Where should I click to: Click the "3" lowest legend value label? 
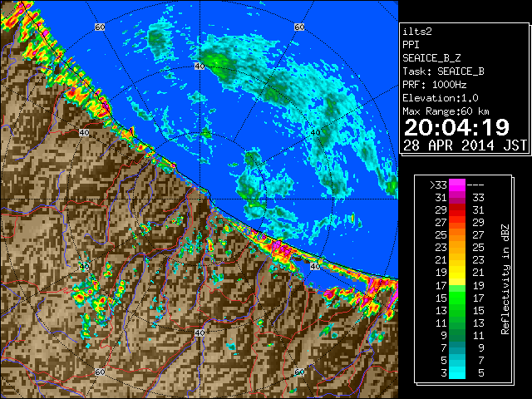tap(444, 373)
